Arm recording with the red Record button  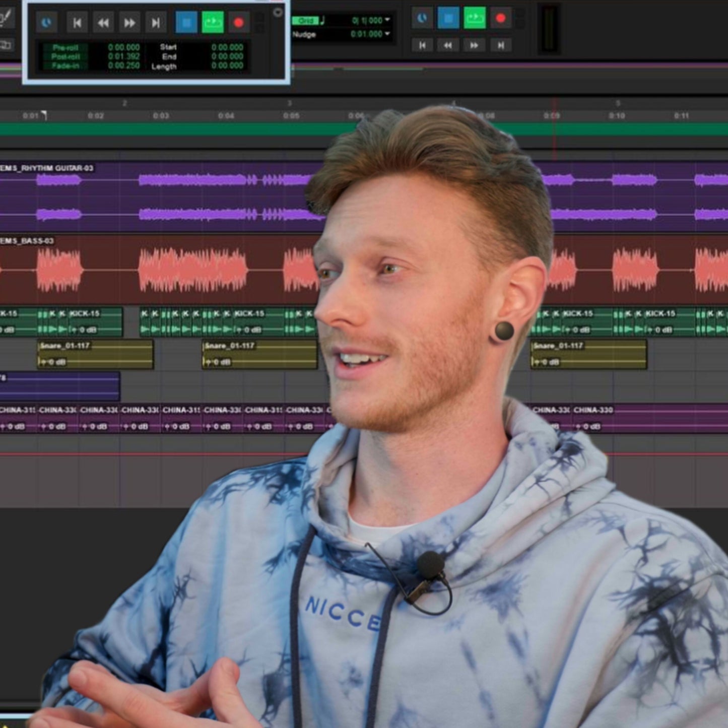[x=239, y=22]
